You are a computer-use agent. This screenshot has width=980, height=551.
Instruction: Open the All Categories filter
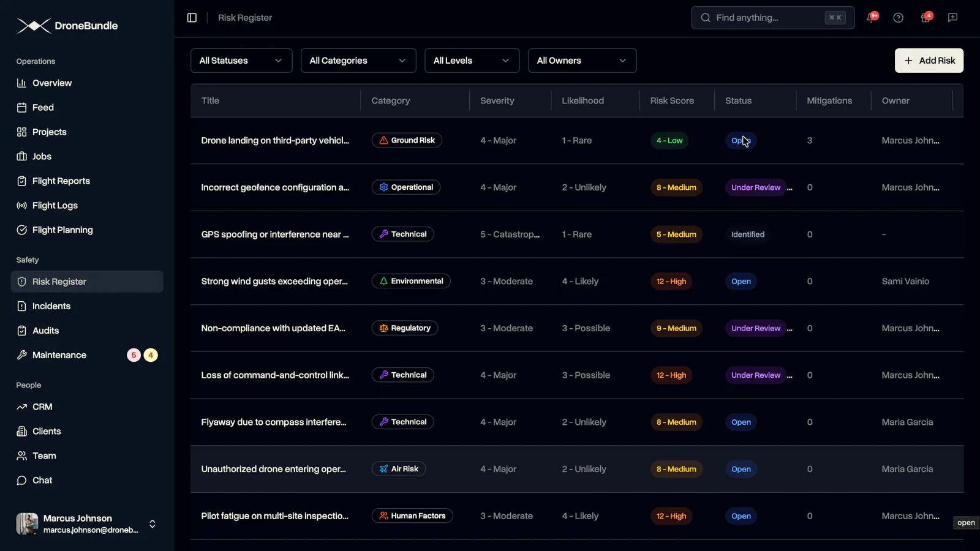pos(358,61)
